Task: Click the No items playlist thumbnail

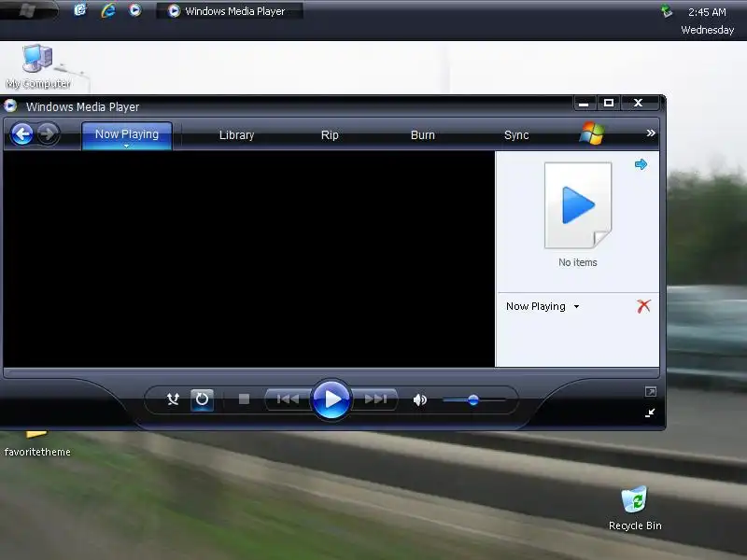Action: tap(578, 205)
